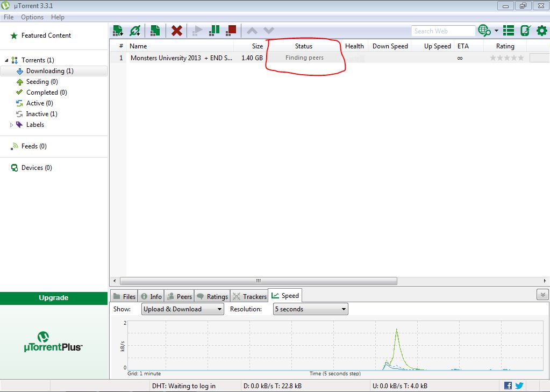550x392 pixels.
Task: Open the Upload & Download dropdown
Action: click(x=182, y=309)
